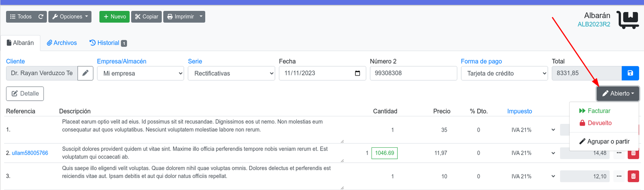Click the Albarán cart icon at the top right
Screen dimensions: 644x190
click(x=628, y=20)
